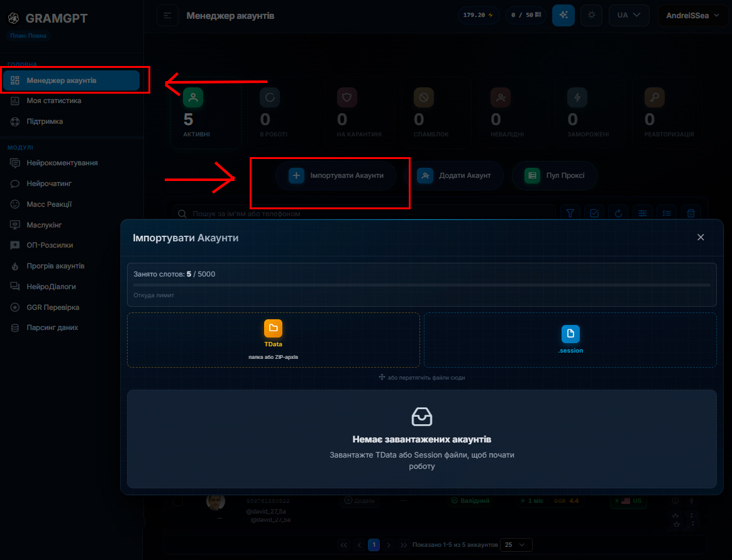Viewport: 732px width, 560px height.
Task: Click the occupied slots progress bar
Action: (421, 285)
